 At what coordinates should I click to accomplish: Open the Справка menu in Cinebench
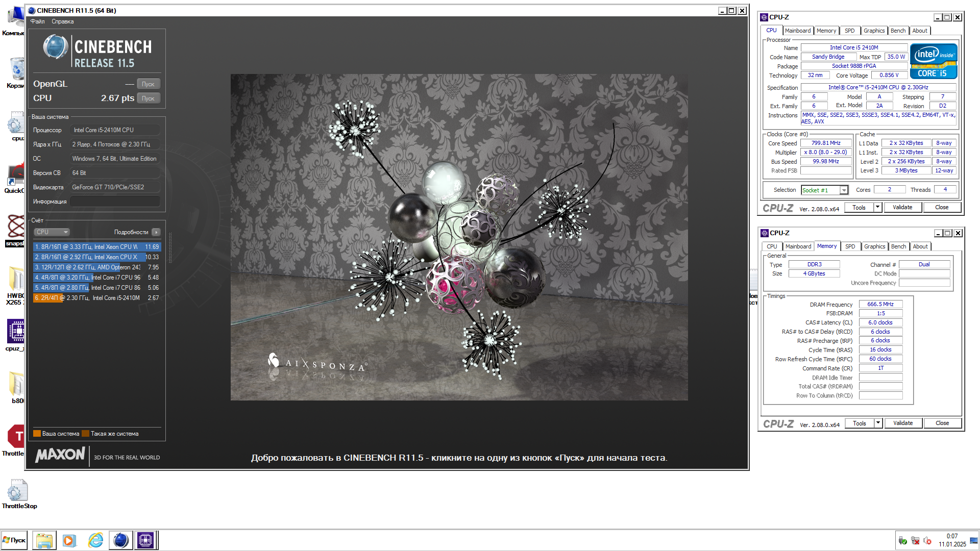click(x=62, y=21)
